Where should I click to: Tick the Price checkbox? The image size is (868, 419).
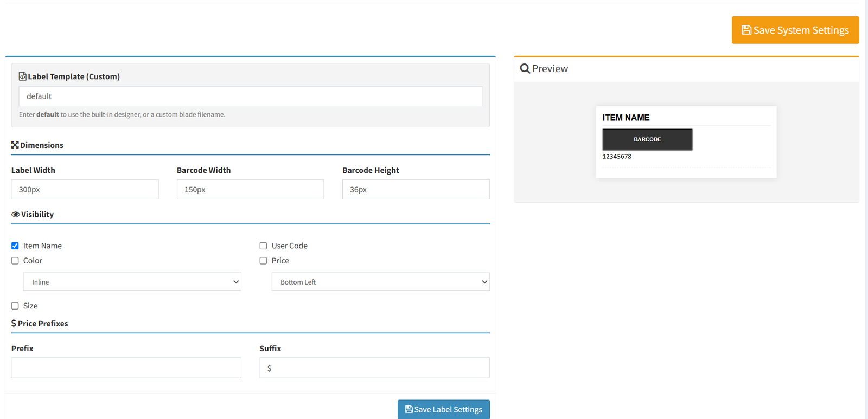coord(264,261)
